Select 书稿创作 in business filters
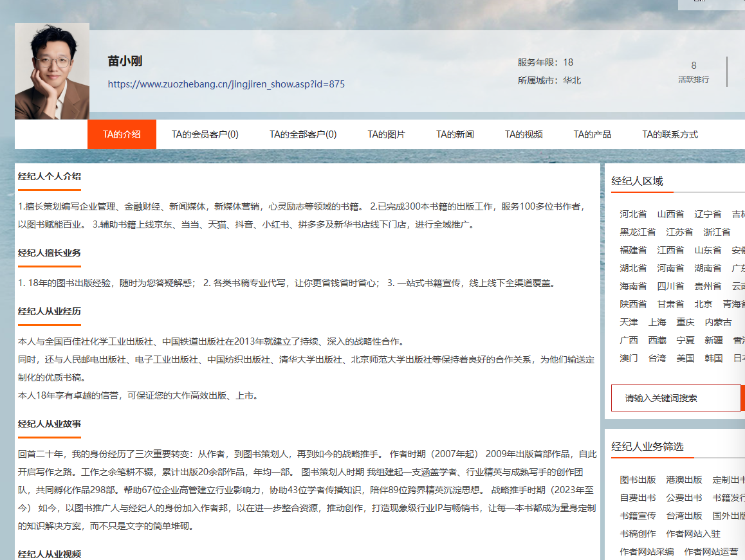Image resolution: width=745 pixels, height=560 pixels. (x=638, y=534)
